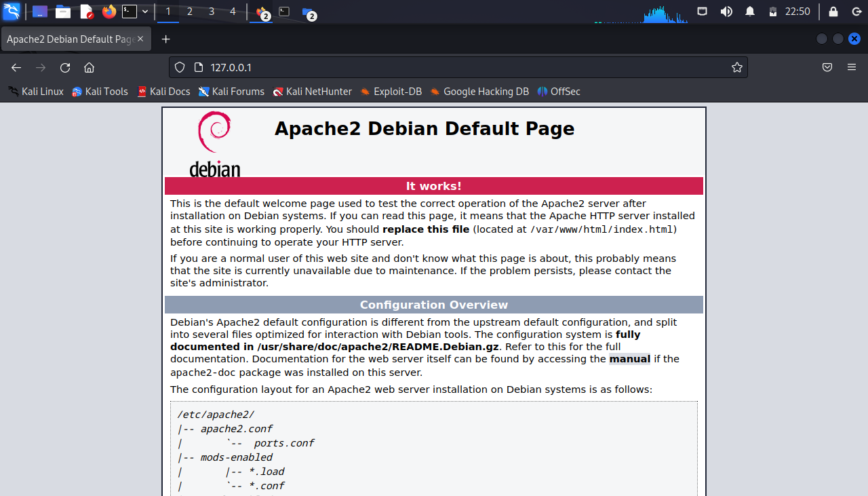Open the Kali Forums bookmark

click(x=231, y=92)
